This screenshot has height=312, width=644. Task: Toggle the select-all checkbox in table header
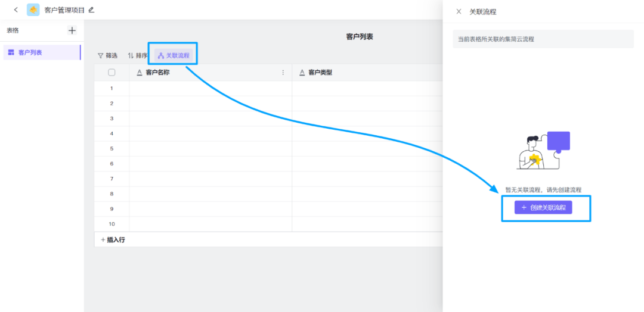click(112, 73)
